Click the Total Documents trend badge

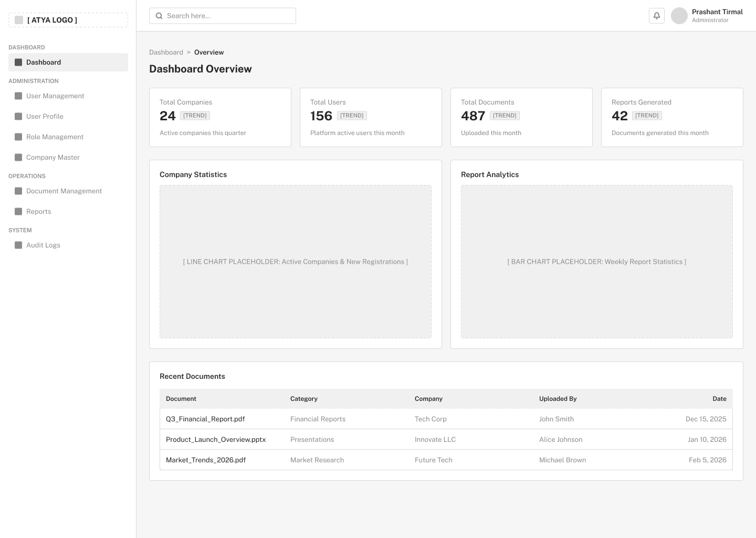505,116
